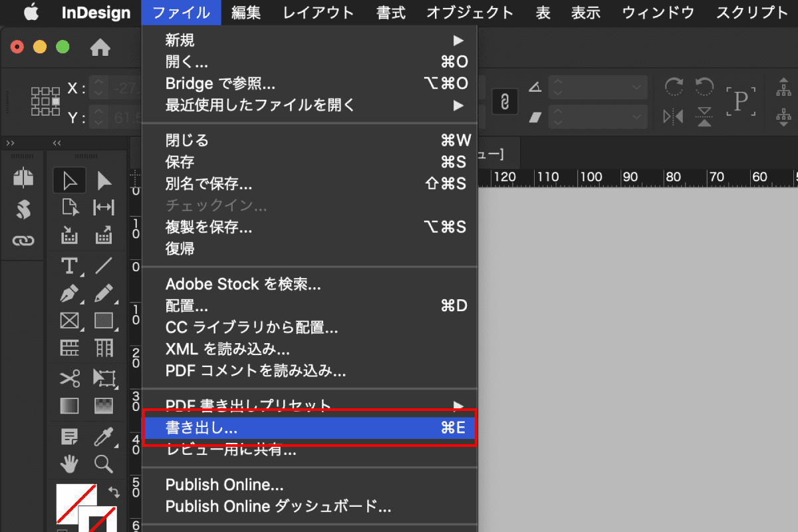
Task: Open the Apple menu
Action: pyautogui.click(x=30, y=12)
